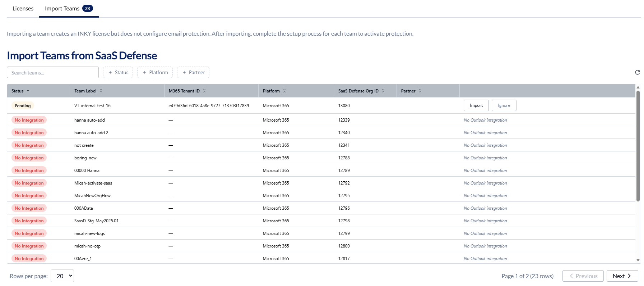644x286 pixels.
Task: Click the vertical scrollbar thumb
Action: [x=638, y=146]
